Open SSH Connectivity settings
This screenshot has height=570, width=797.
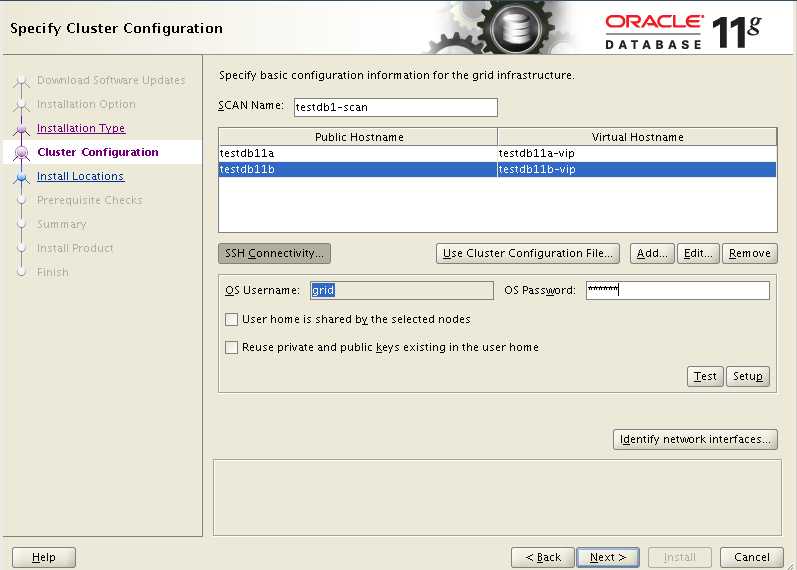[x=274, y=253]
